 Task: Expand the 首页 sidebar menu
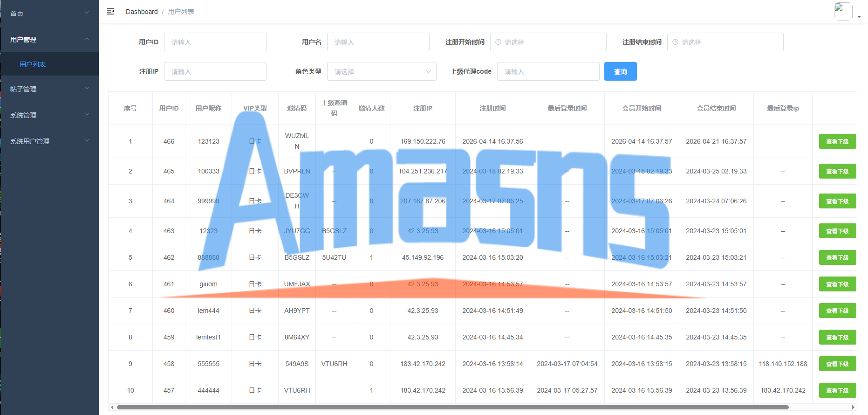point(49,13)
